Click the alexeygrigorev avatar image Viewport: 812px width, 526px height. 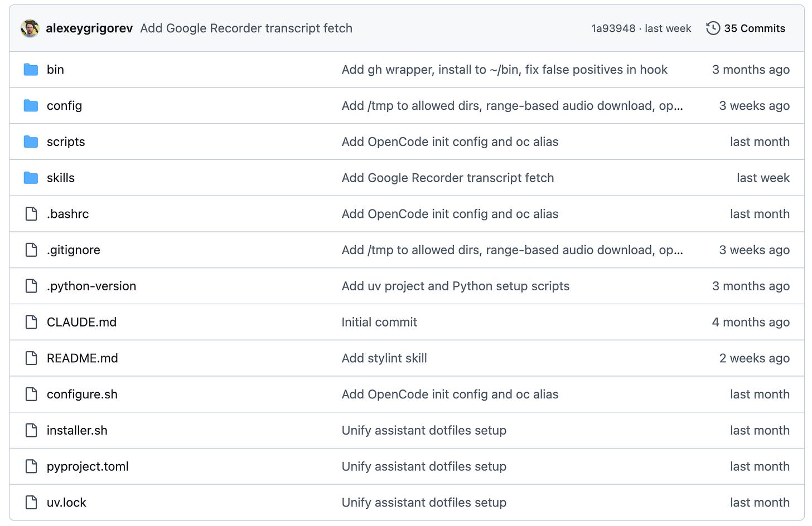[30, 28]
